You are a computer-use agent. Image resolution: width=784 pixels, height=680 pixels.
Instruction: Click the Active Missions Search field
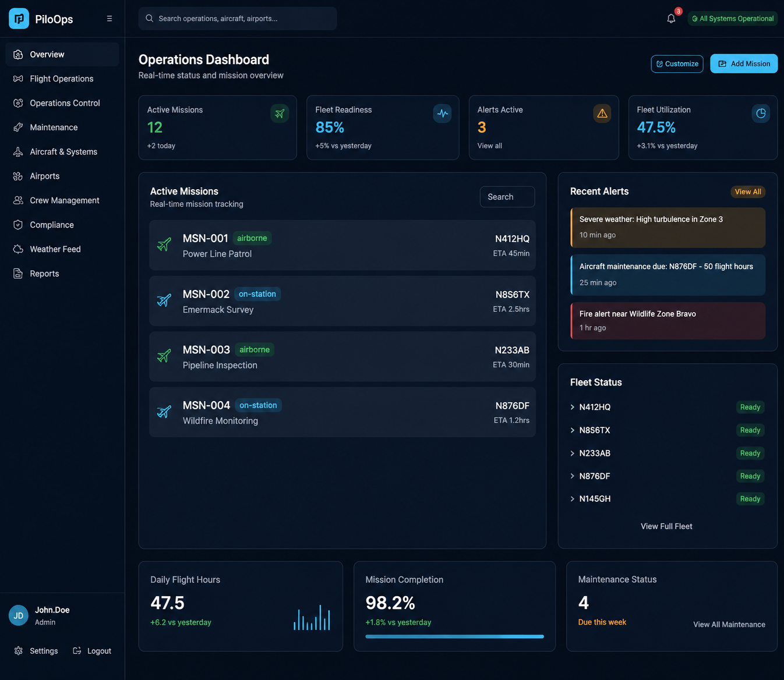coord(507,197)
